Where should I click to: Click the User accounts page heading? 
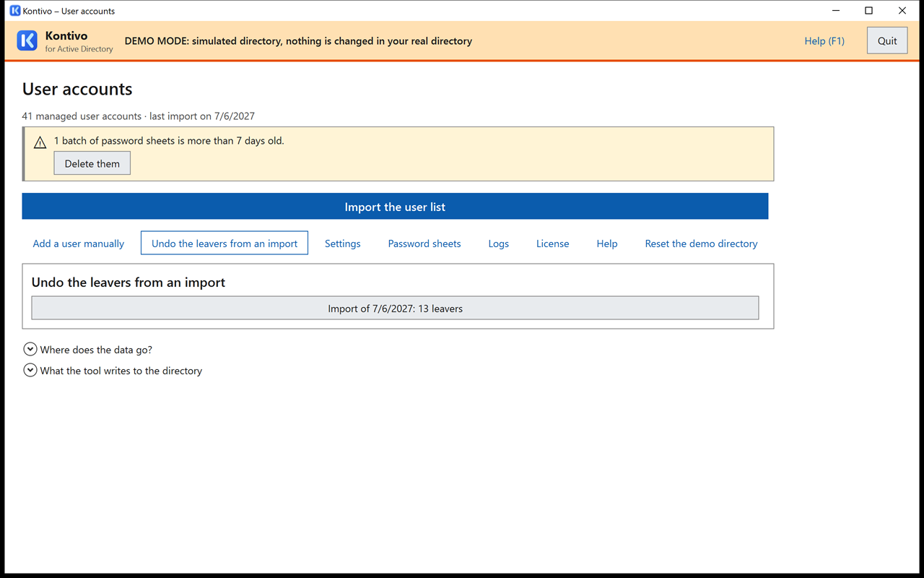[77, 89]
